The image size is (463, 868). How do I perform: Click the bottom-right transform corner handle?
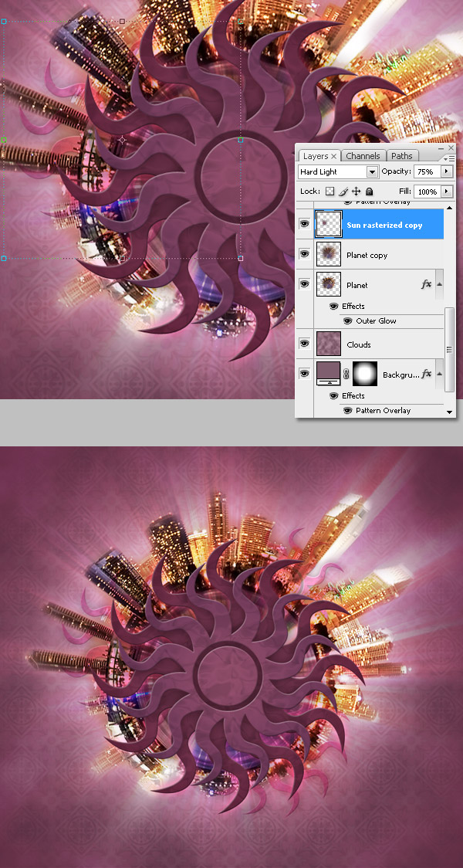coord(241,258)
